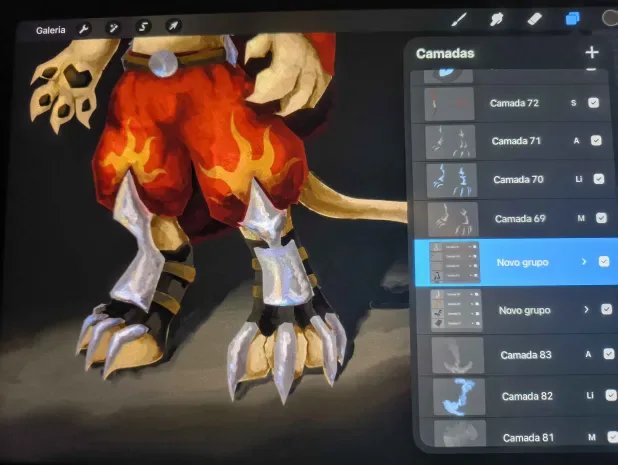Screen dimensions: 618x465
Task: Select the Brush tool
Action: (459, 19)
